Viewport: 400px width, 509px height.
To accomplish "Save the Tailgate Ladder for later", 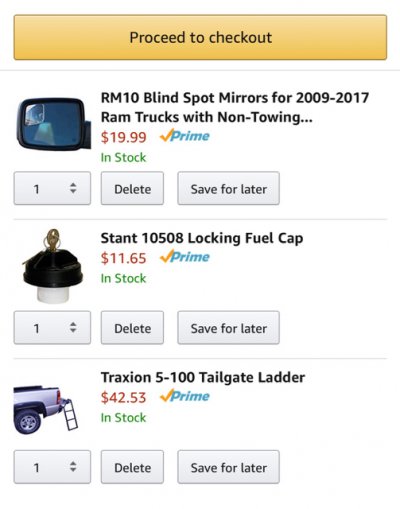I will [x=228, y=467].
